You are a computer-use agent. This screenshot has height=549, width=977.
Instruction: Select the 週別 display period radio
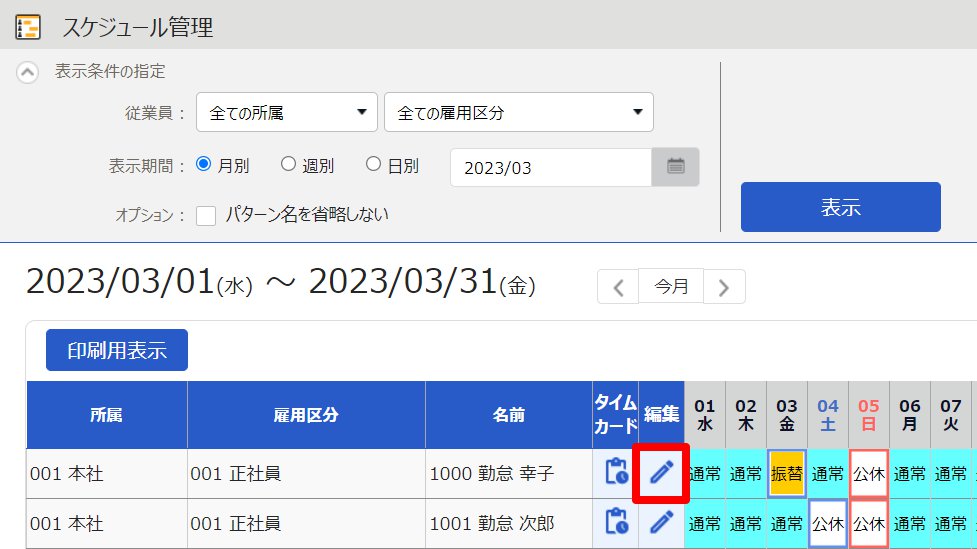click(288, 164)
